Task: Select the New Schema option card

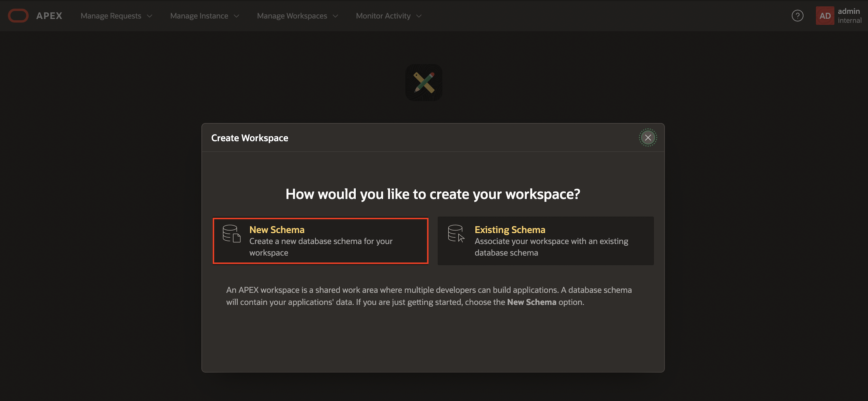Action: click(x=321, y=241)
